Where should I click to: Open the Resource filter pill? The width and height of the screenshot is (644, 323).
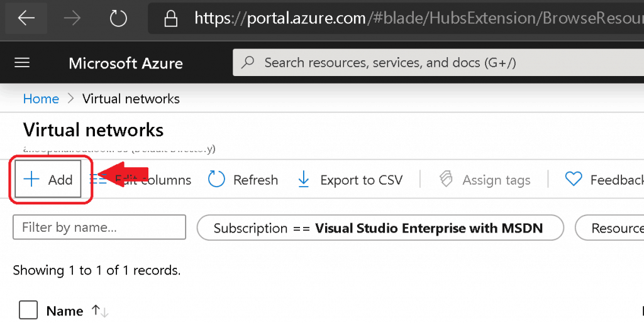pos(609,227)
